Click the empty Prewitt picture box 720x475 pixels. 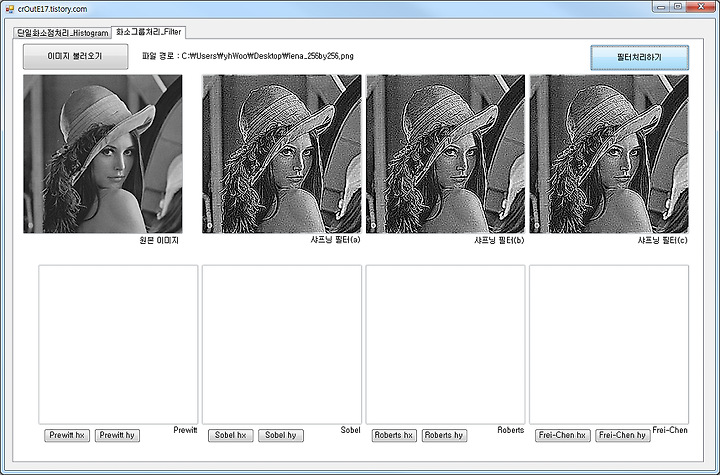point(118,345)
